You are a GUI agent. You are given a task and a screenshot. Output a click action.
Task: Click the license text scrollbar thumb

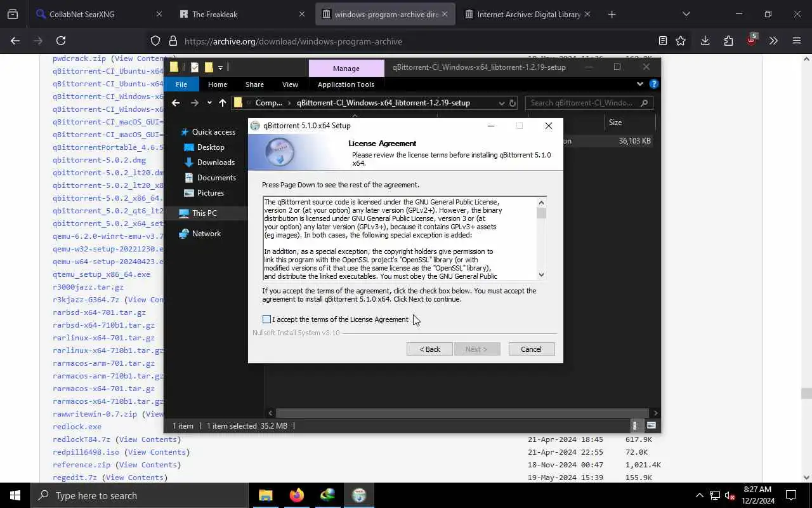(x=541, y=213)
